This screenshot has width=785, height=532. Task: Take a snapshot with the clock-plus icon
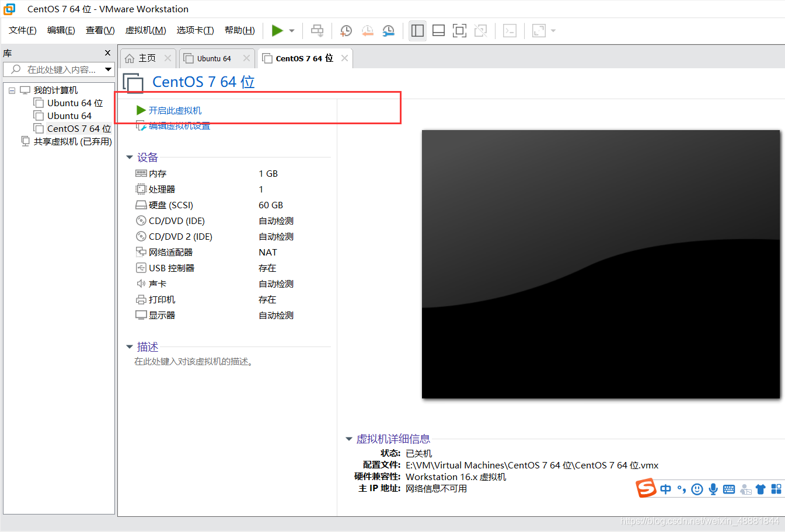coord(346,31)
